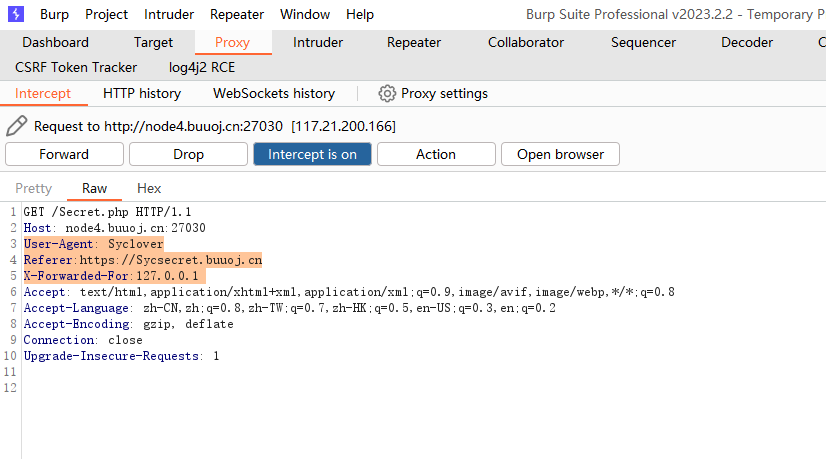Switch to the Dashboard tab
The height and width of the screenshot is (459, 826).
(x=55, y=42)
